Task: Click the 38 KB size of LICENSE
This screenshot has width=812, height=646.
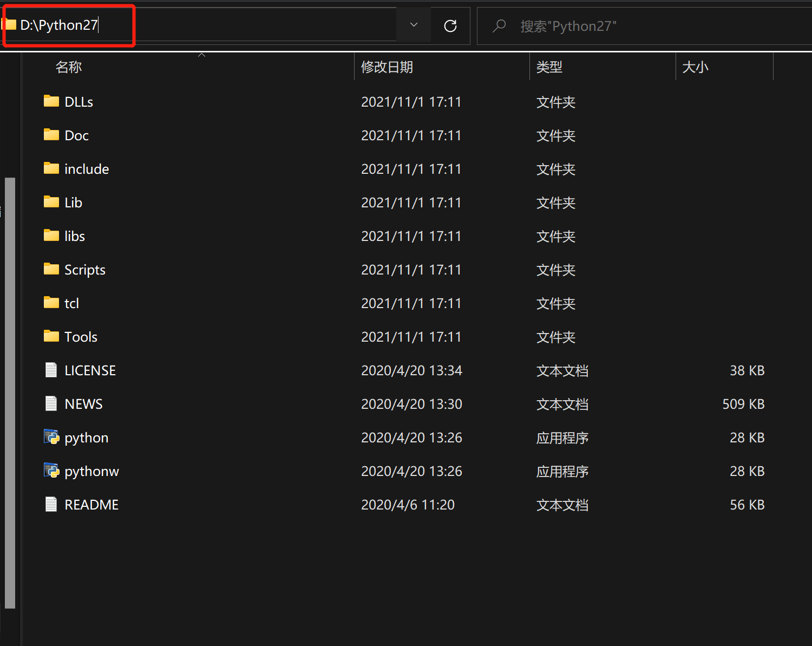Action: (x=747, y=370)
